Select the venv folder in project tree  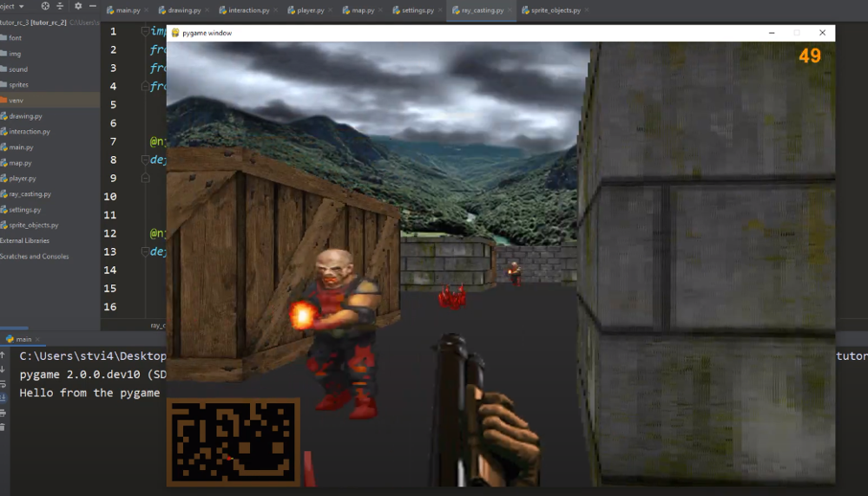(16, 101)
